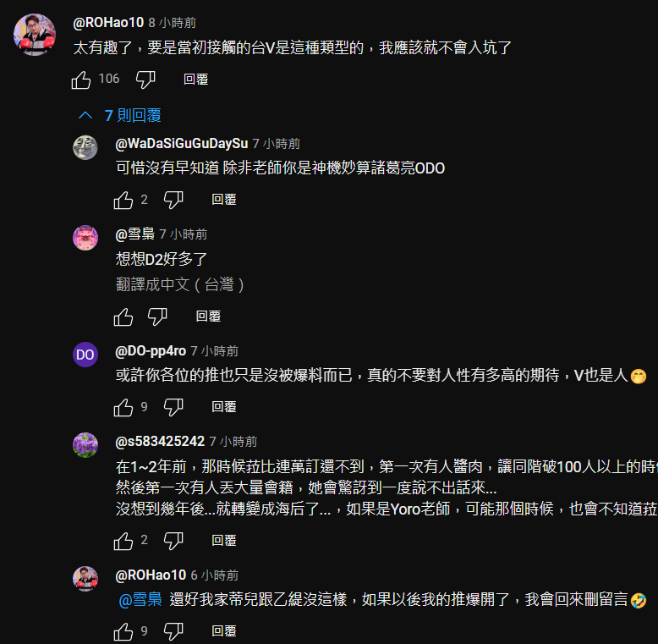Image resolution: width=658 pixels, height=644 pixels.
Task: Like the last reply by @ROHao10
Action: 123,631
